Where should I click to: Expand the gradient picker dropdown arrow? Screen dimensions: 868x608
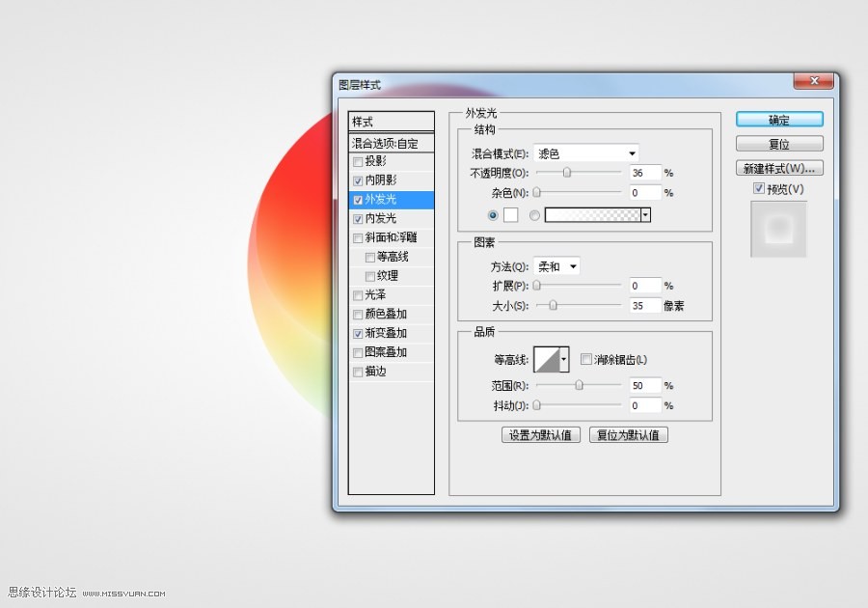646,214
